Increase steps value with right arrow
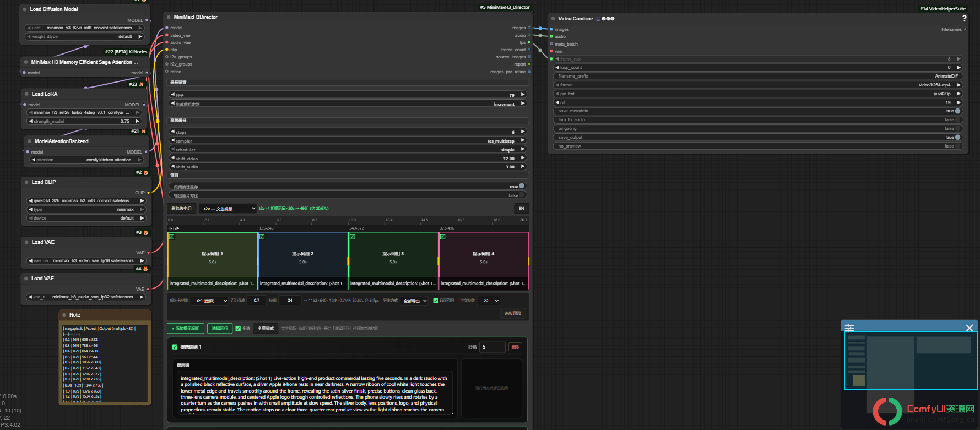The image size is (980, 430). click(x=523, y=132)
